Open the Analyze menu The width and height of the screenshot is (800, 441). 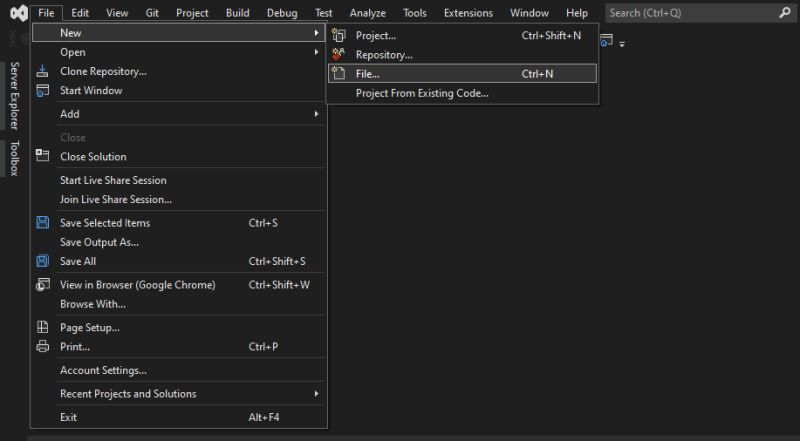367,13
